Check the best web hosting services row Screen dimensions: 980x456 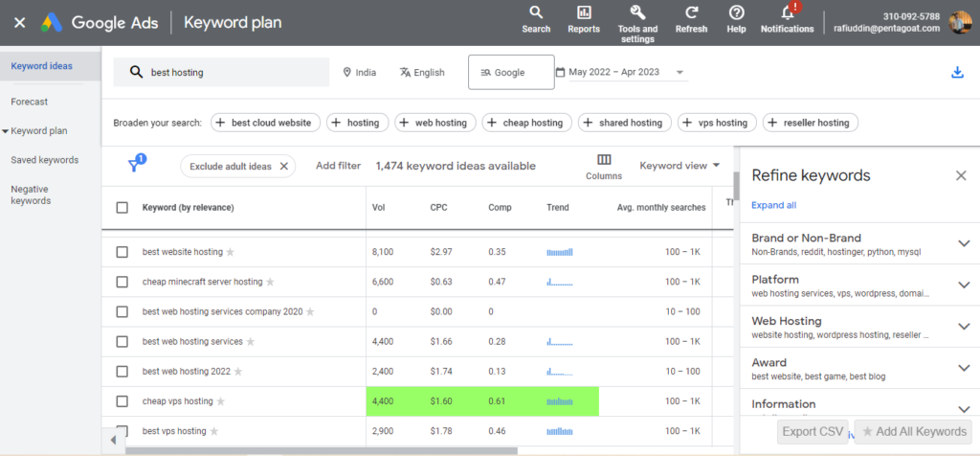point(122,342)
